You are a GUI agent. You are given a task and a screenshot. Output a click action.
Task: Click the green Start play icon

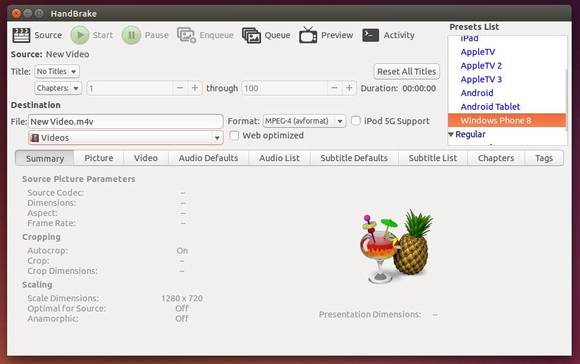pyautogui.click(x=80, y=35)
